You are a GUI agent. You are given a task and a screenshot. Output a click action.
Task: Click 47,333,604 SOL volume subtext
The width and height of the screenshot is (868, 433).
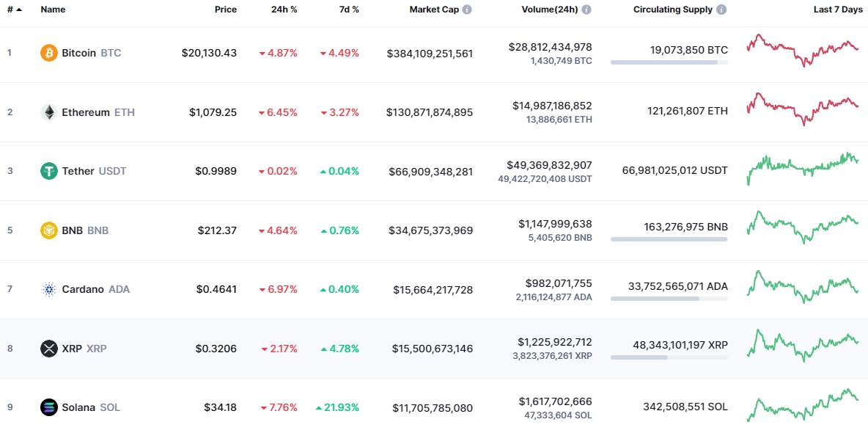click(x=558, y=415)
